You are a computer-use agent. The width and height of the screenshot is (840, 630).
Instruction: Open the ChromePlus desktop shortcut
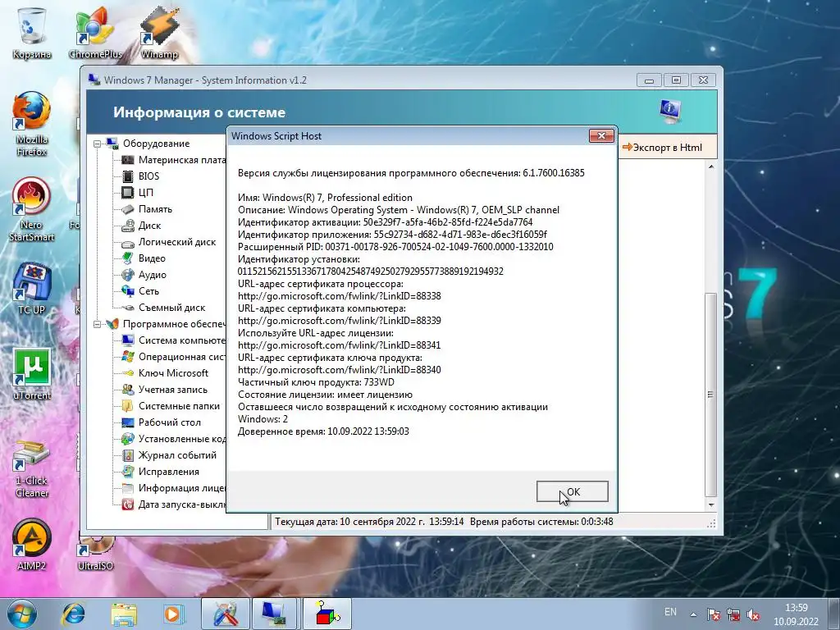coord(95,33)
